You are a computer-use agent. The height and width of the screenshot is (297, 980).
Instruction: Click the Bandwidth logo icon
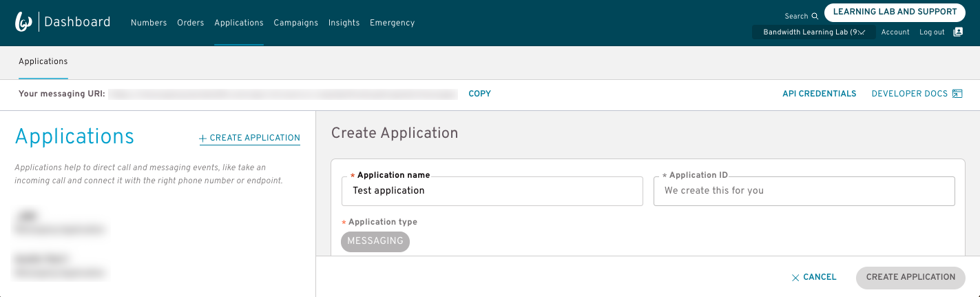coord(25,22)
